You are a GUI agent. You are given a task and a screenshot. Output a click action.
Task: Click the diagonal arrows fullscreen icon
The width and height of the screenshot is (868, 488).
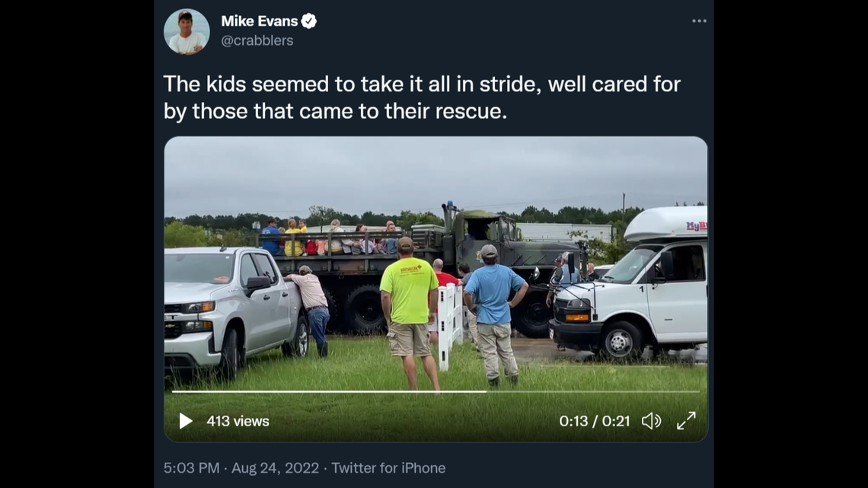click(686, 419)
